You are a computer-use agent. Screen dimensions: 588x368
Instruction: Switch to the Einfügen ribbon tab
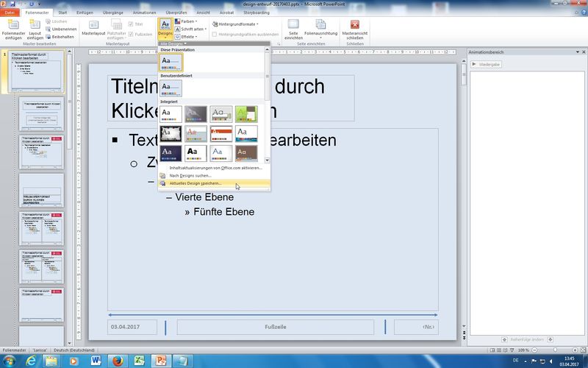(x=85, y=13)
